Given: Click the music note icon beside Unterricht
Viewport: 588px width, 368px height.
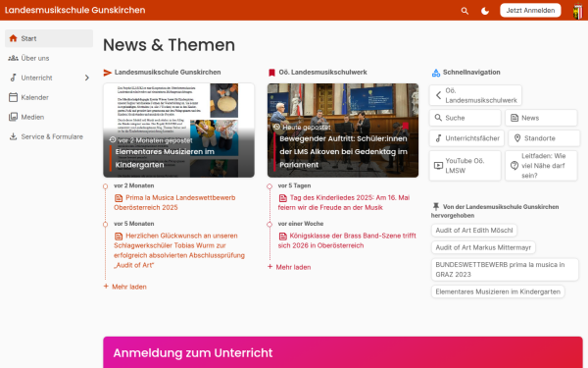Looking at the screenshot, I should [13, 78].
